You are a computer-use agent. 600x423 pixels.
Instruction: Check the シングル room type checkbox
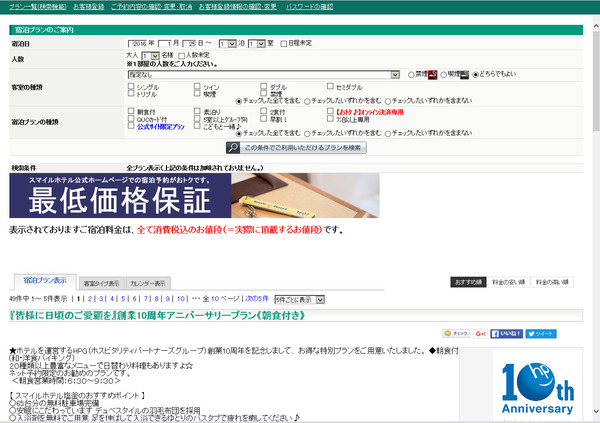click(x=131, y=87)
